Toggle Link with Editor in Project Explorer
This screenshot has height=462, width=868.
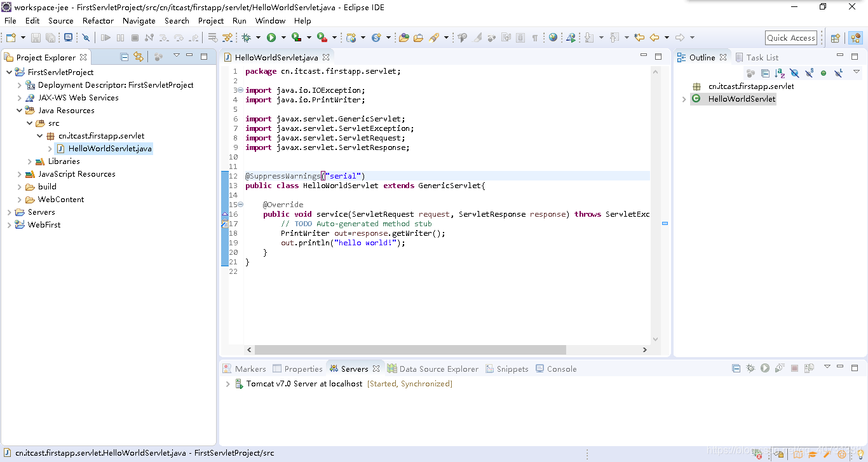point(139,57)
